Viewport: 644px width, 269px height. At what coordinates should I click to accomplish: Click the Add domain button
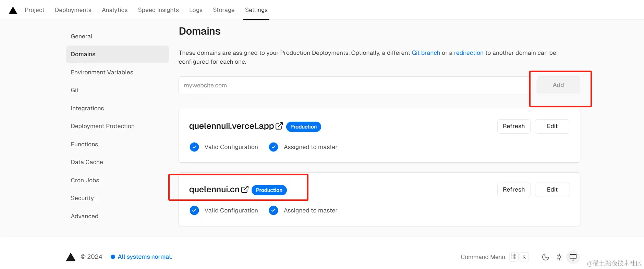pos(558,85)
